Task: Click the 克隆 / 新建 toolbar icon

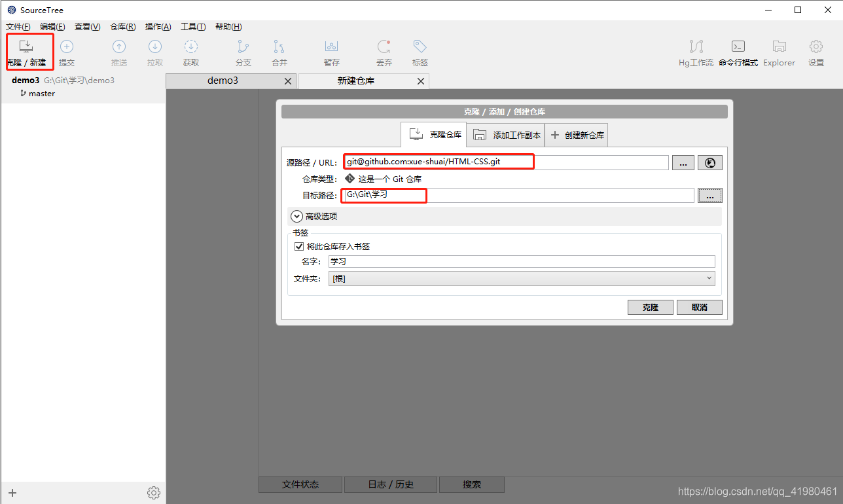Action: [x=26, y=46]
